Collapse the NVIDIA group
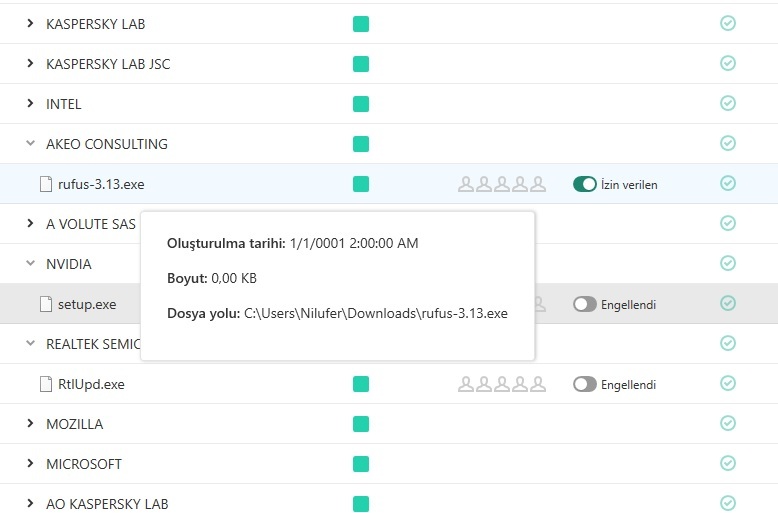Viewport: 778px width, 513px height. tap(30, 263)
